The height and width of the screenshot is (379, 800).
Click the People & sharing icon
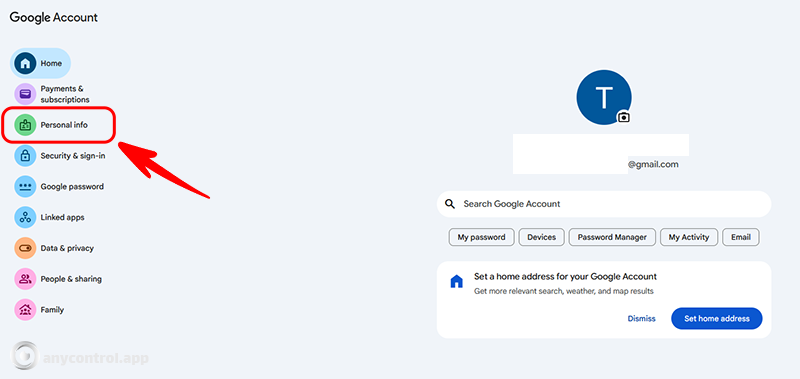click(x=25, y=279)
